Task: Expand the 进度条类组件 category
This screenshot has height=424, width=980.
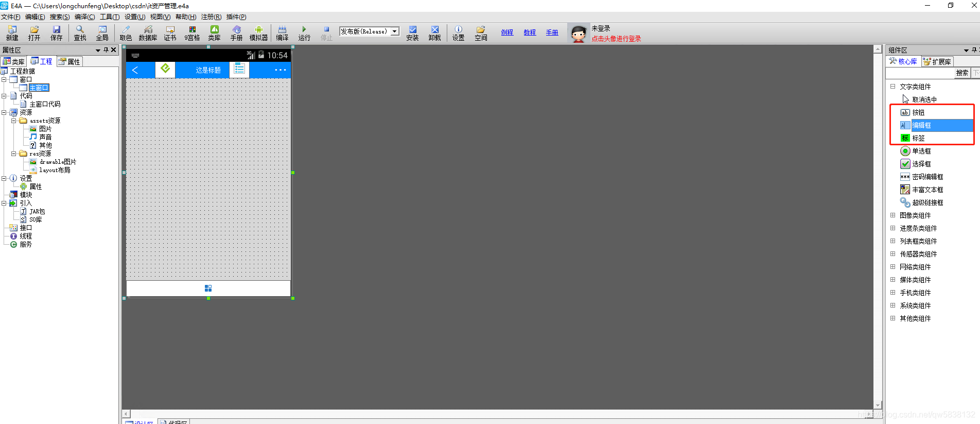Action: (x=893, y=228)
